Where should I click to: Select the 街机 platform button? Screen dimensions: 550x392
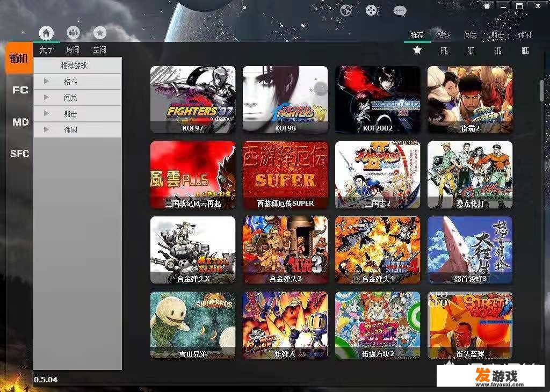tap(19, 58)
